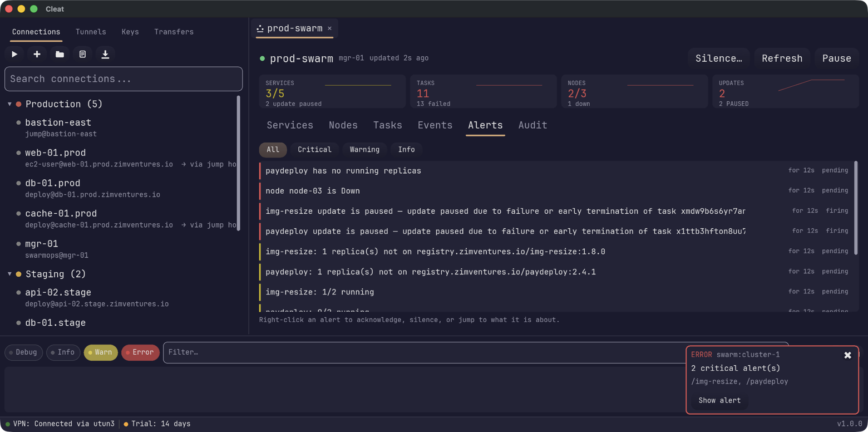Click the document list icon in connections toolbar
Image resolution: width=868 pixels, height=432 pixels.
[82, 54]
